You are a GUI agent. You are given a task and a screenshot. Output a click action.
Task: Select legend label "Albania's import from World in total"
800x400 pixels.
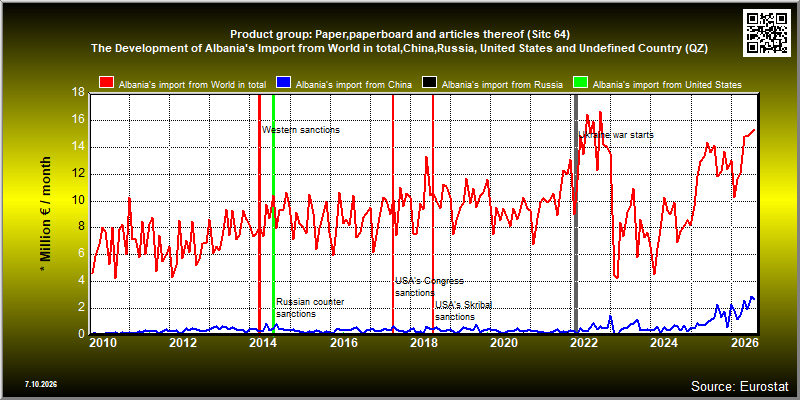192,85
